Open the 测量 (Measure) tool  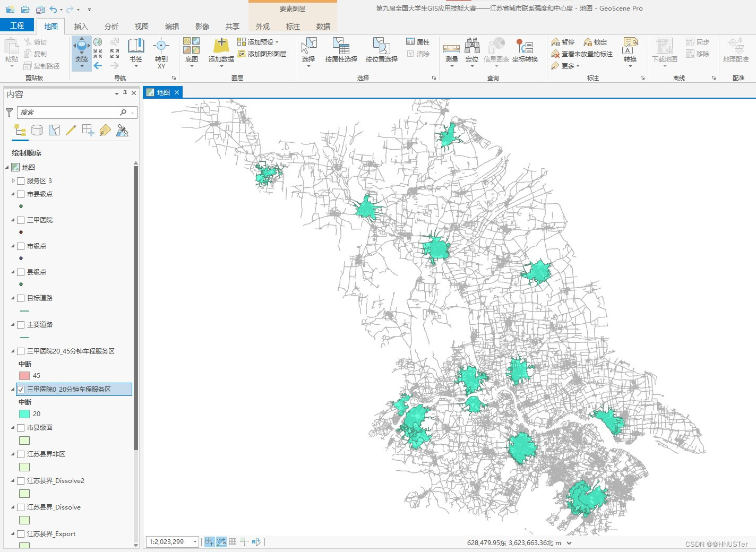tap(451, 52)
